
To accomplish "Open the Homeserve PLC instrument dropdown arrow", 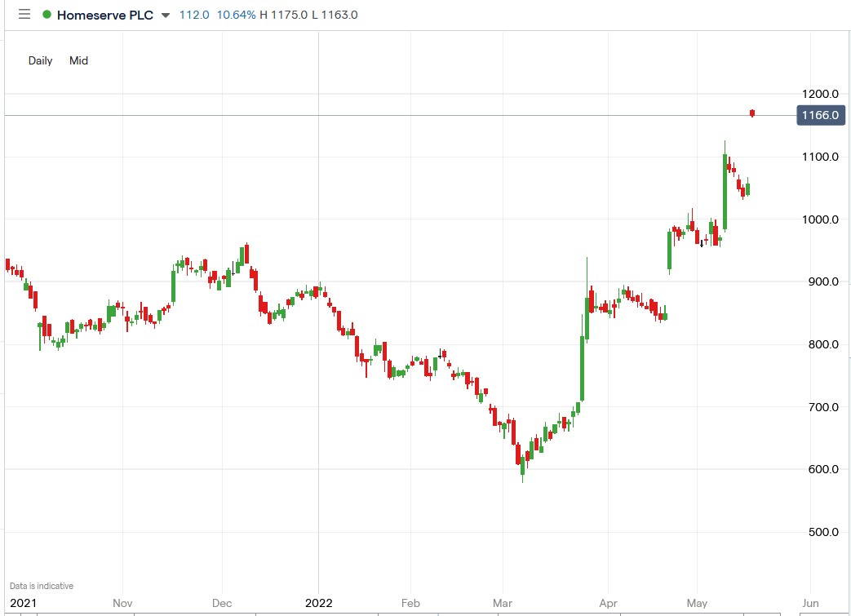I will coord(166,15).
